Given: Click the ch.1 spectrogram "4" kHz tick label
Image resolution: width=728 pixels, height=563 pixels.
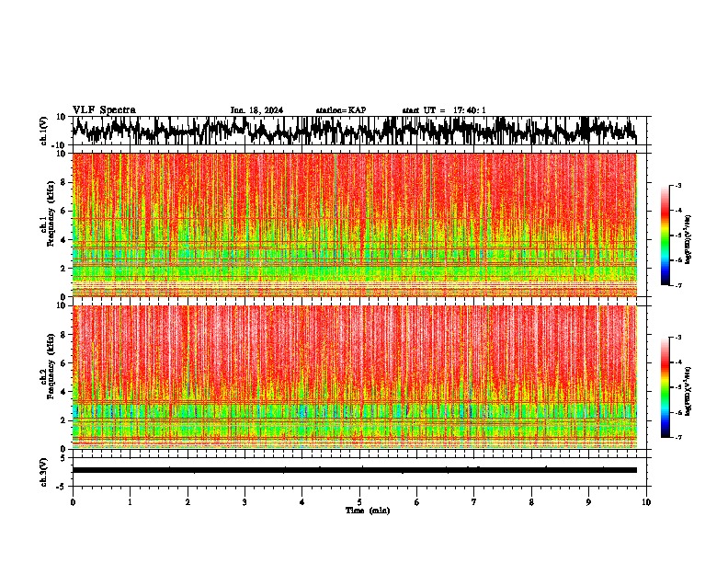Looking at the screenshot, I should point(63,240).
